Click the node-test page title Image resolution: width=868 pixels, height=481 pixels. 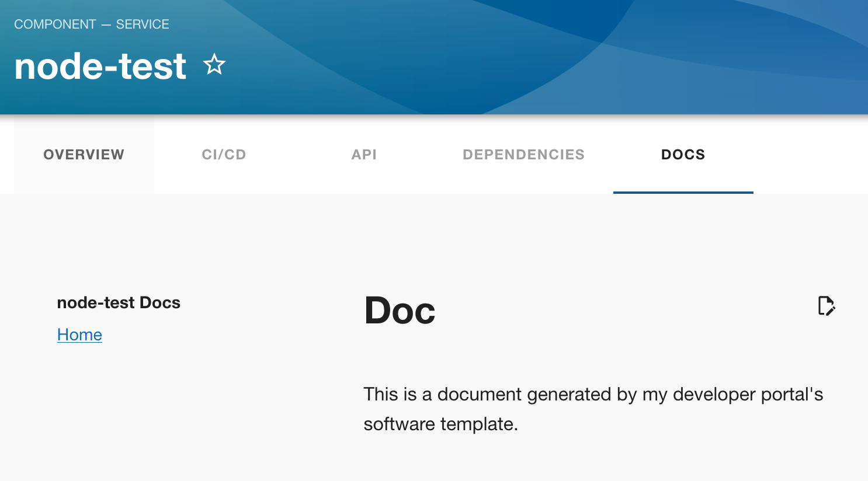tap(100, 66)
